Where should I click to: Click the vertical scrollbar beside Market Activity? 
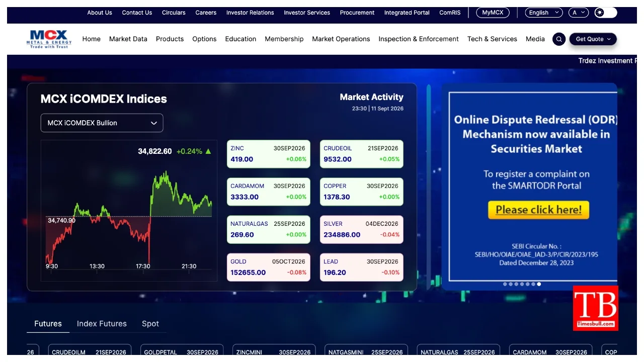429,187
